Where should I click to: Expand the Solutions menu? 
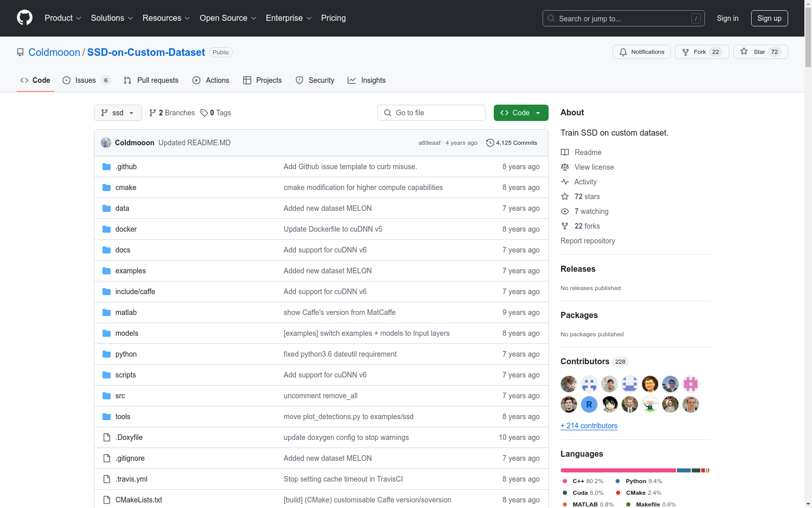coord(112,18)
